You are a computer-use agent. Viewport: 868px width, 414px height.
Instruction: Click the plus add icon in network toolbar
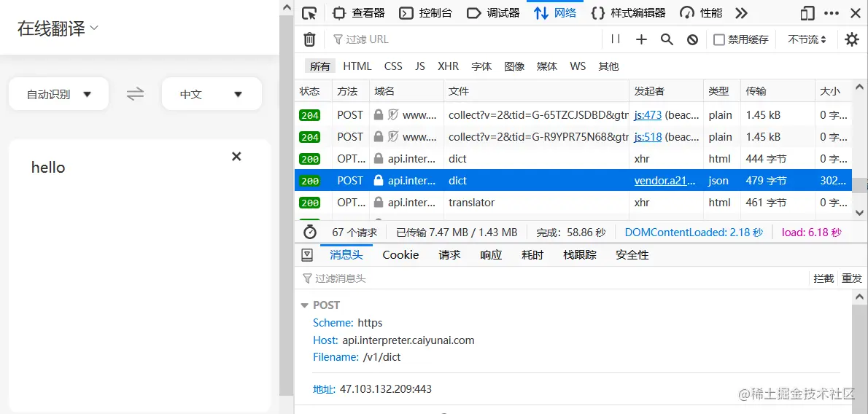(x=641, y=39)
